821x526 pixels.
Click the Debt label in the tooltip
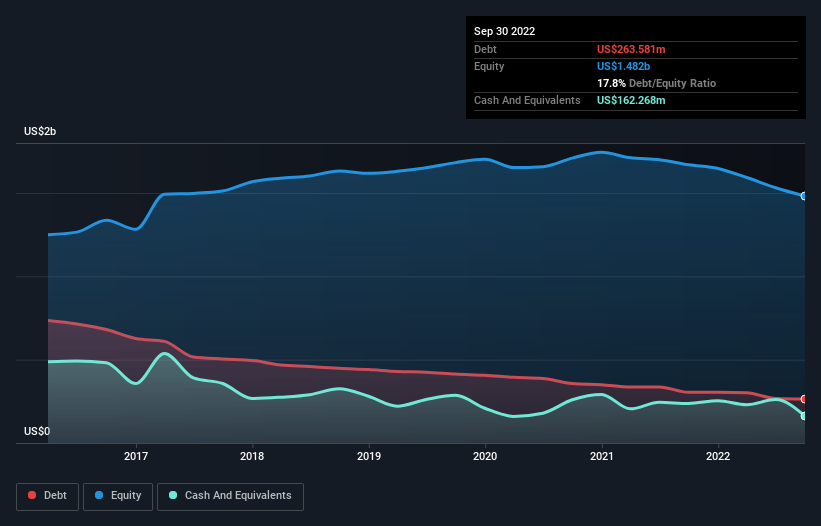click(485, 49)
